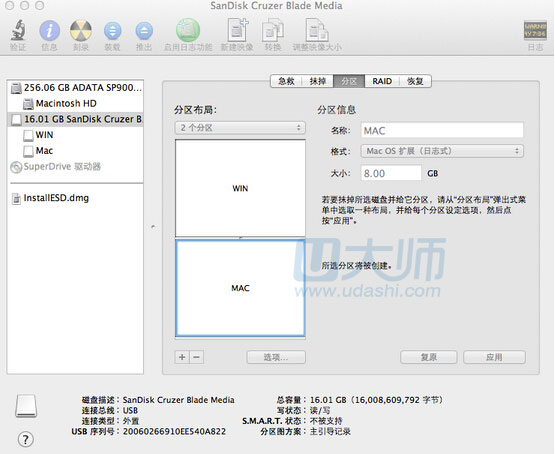
Task: Open the format dropdown Mac OS Extended Journaled
Action: (442, 151)
